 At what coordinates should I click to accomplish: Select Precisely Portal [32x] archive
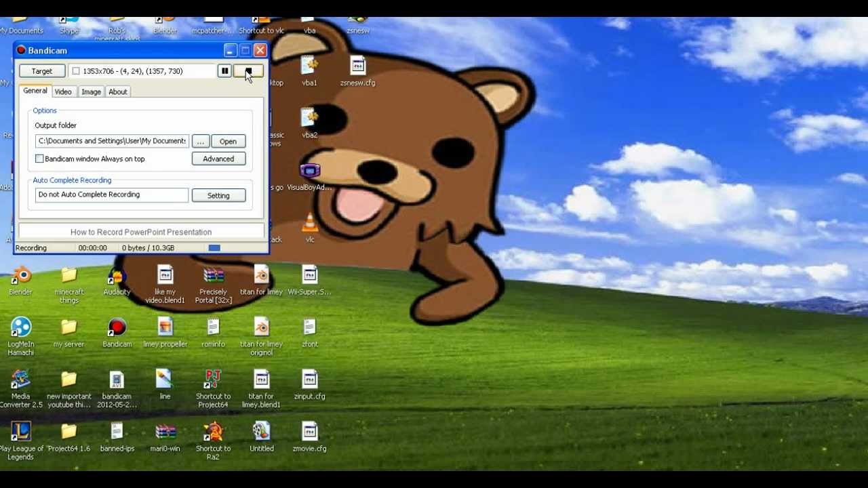coord(213,285)
